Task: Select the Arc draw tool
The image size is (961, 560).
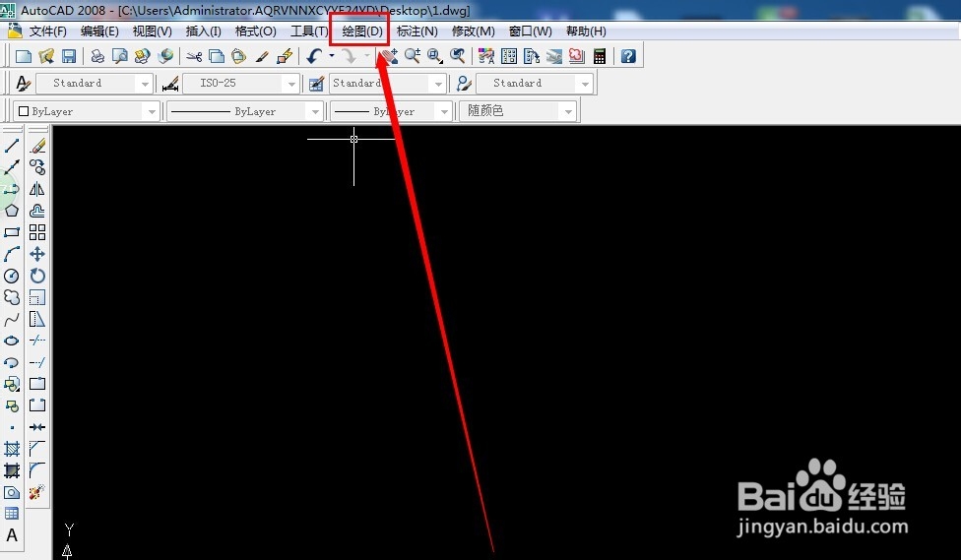Action: (12, 254)
